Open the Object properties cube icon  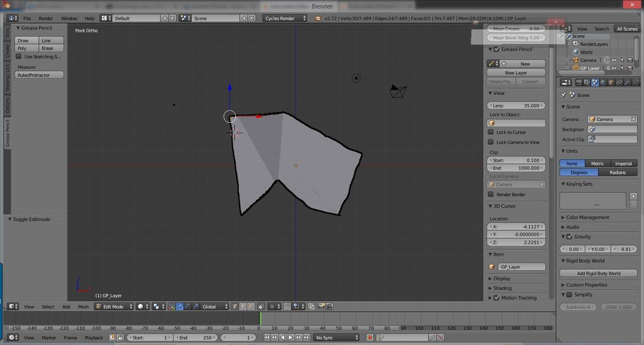tap(611, 82)
